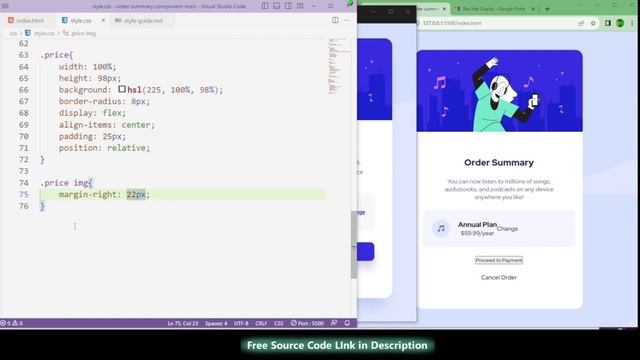640x360 pixels.
Task: Toggle primary sidebar layout icon in title bar
Action: click(265, 6)
